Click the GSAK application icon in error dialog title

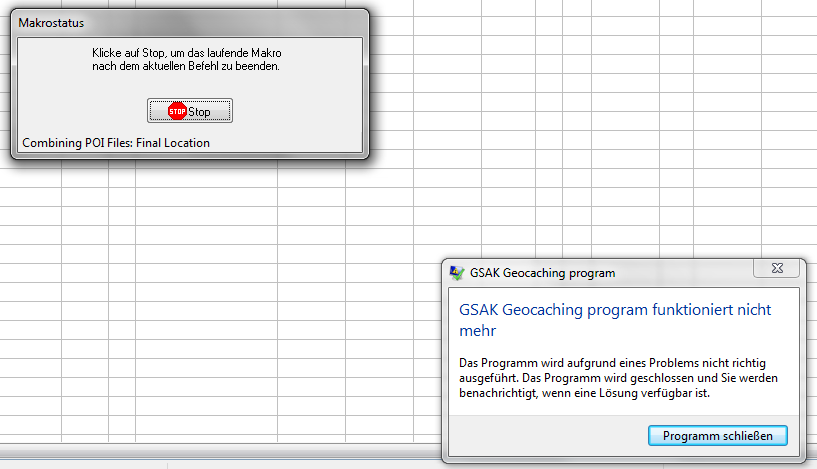[456, 273]
